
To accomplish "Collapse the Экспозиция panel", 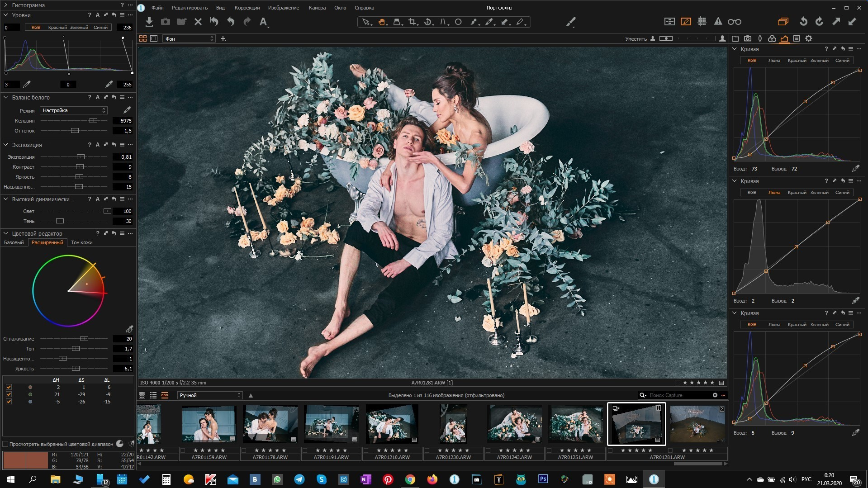I will [6, 145].
